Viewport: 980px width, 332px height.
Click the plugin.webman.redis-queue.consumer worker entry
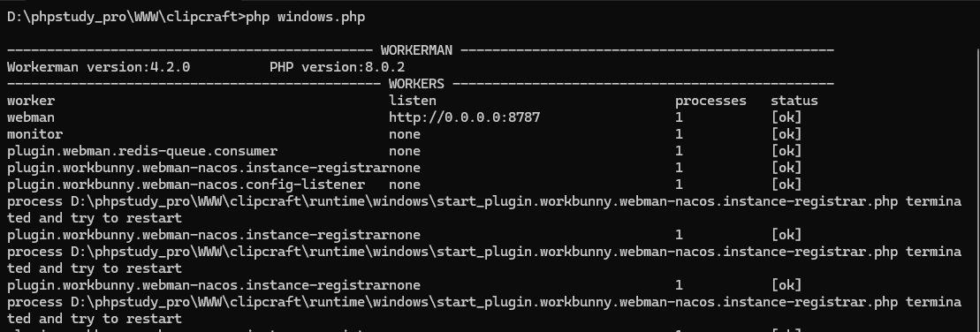click(x=142, y=151)
